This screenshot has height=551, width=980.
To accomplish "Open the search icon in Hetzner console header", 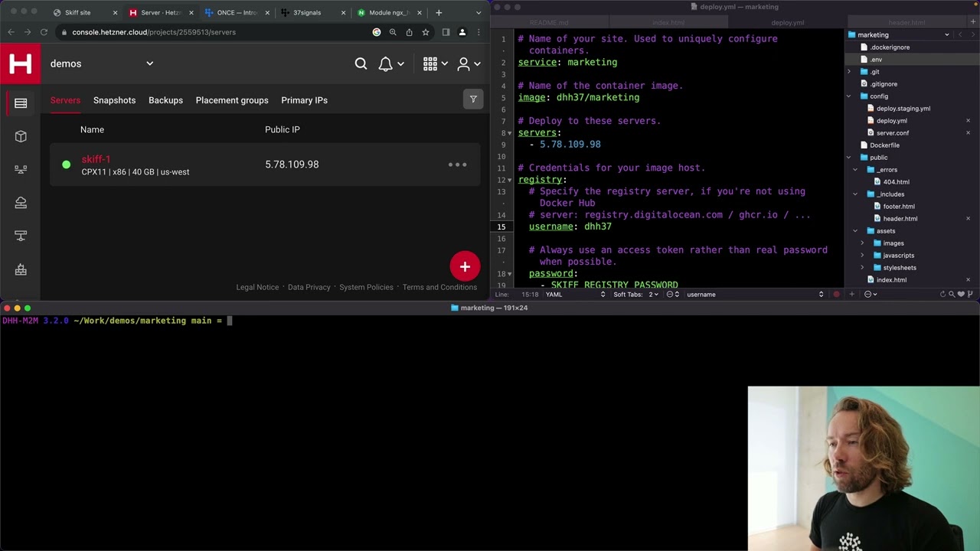I will point(361,64).
